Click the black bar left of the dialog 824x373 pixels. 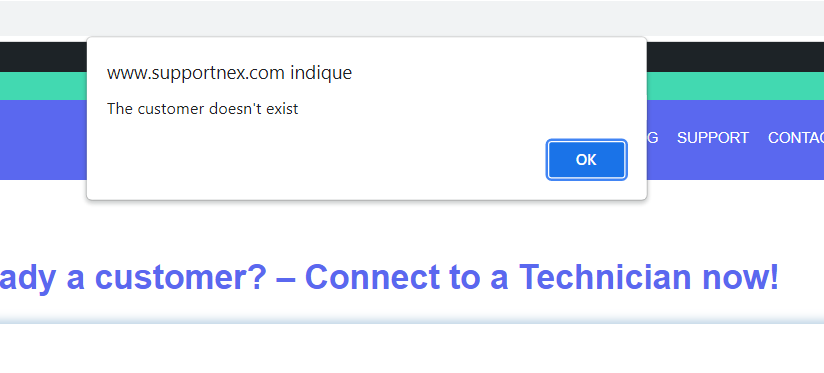coord(43,57)
